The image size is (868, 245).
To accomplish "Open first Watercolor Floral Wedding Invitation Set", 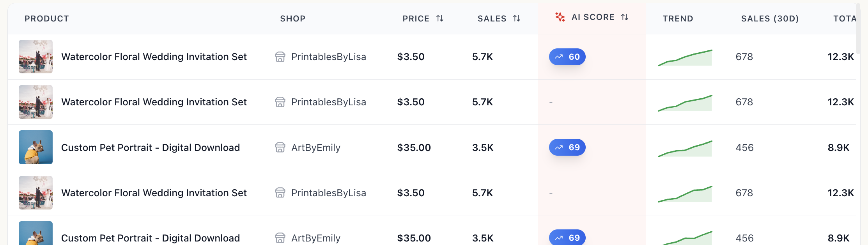I will coord(154,57).
